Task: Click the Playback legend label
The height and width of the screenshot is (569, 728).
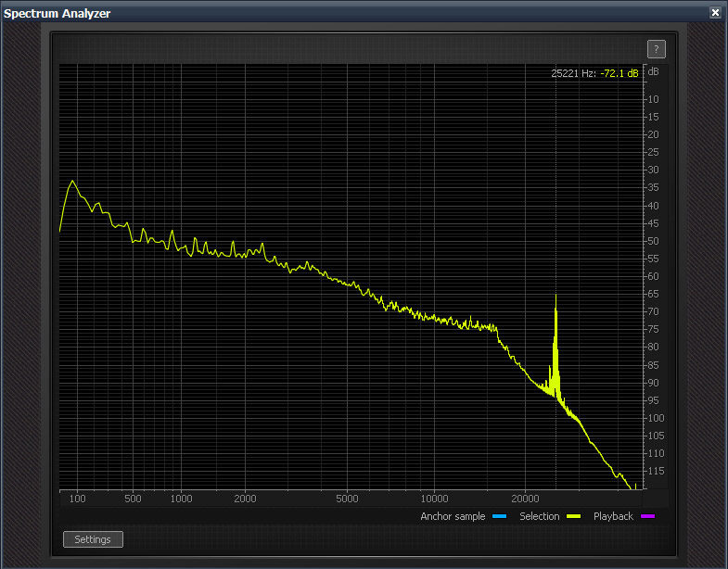Action: [x=613, y=517]
